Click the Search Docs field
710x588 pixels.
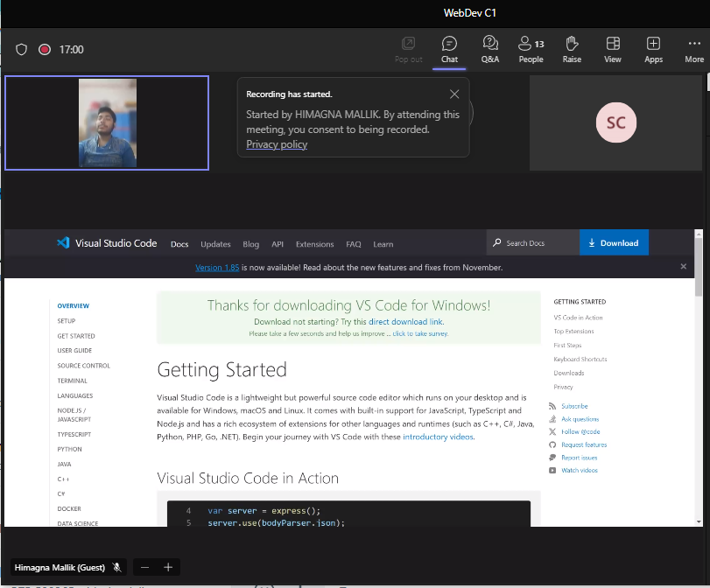click(533, 242)
